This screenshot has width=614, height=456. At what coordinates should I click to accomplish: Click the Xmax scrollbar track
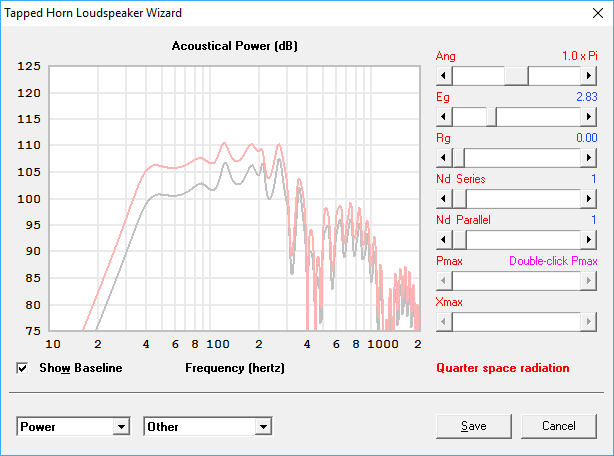tap(516, 322)
